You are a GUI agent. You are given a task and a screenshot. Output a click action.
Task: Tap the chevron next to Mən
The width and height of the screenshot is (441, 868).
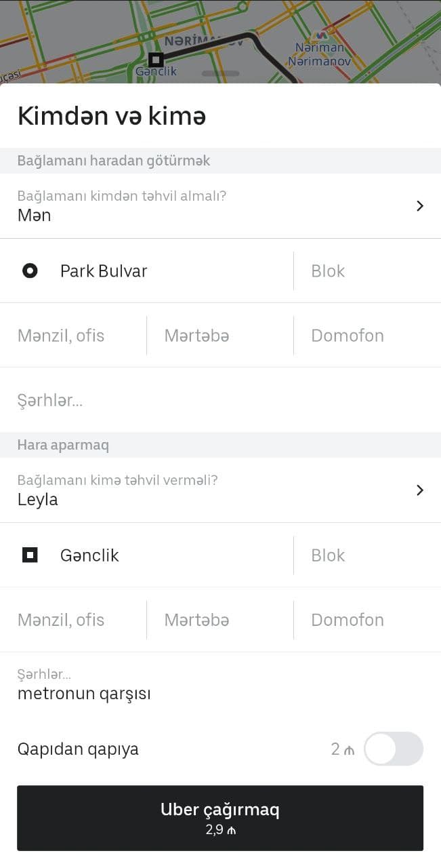tap(420, 206)
